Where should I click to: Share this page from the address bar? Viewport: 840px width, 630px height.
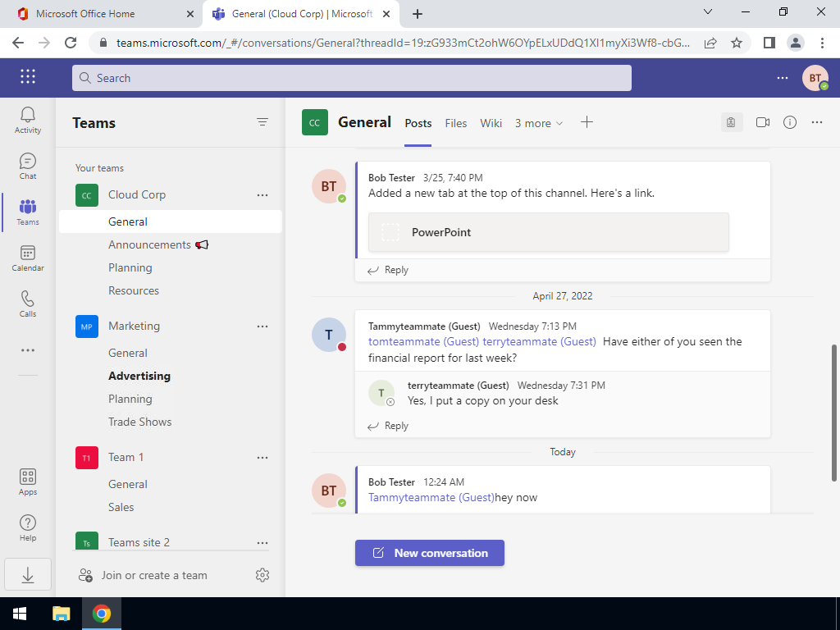[x=710, y=43]
